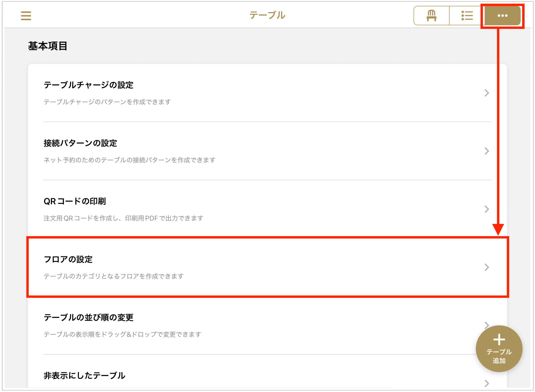Select the three-dots more options tab
This screenshot has height=392, width=535.
pos(502,16)
